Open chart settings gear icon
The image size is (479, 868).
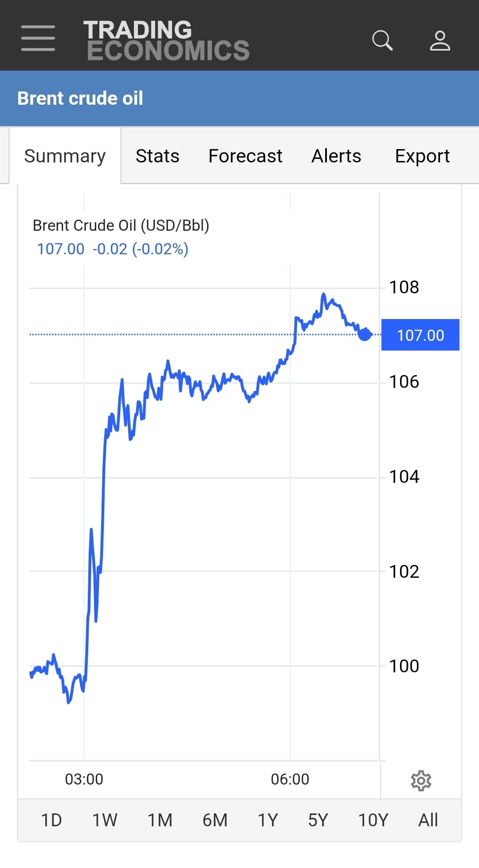(421, 781)
